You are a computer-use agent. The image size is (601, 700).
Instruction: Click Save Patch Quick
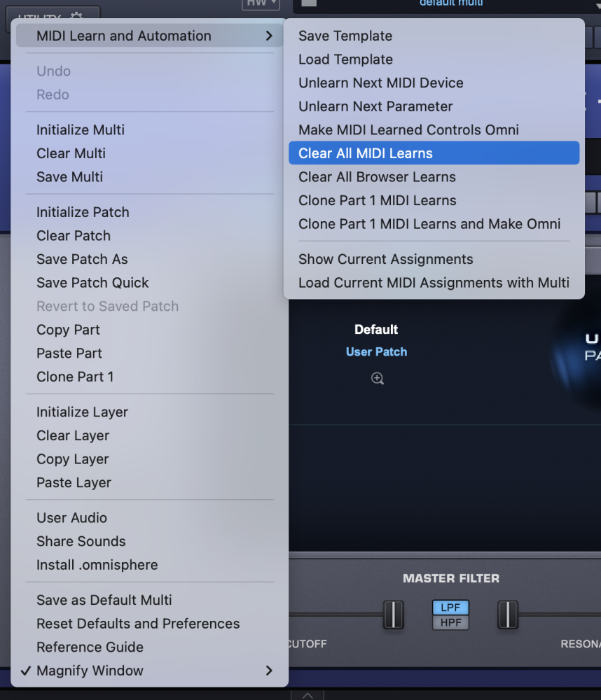tap(150, 283)
